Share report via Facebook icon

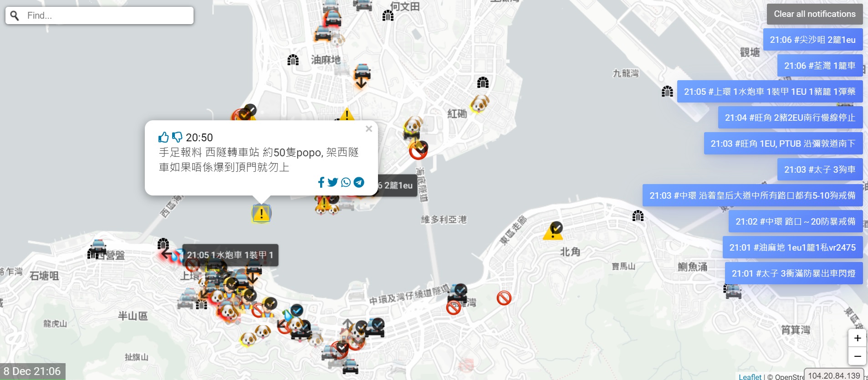coord(321,182)
